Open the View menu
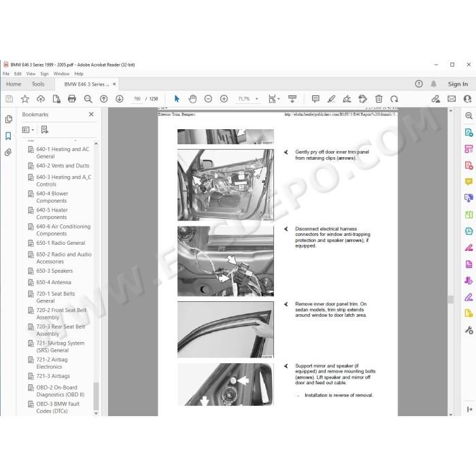 31,73
